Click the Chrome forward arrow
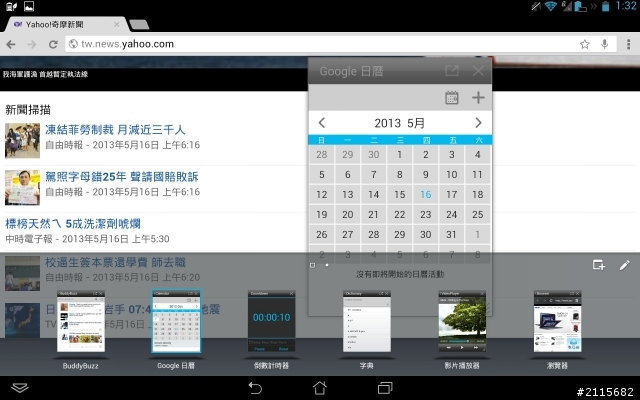The height and width of the screenshot is (400, 640). 32,44
